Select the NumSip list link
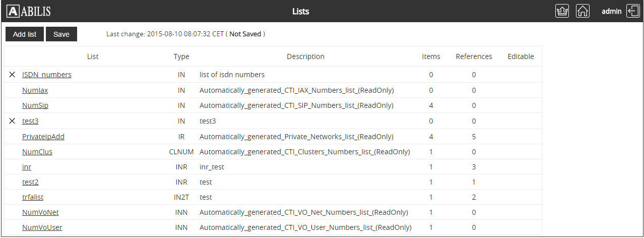The image size is (644, 238). click(x=35, y=105)
